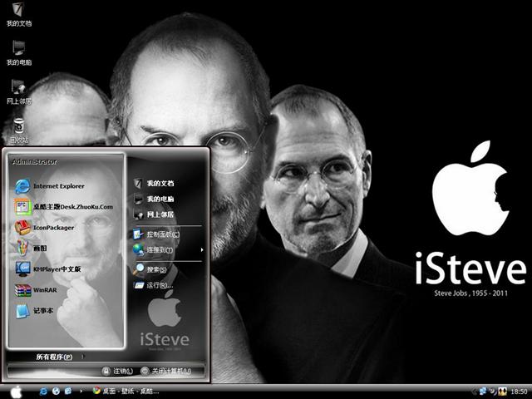Open WinRAR from the start menu

36,290
